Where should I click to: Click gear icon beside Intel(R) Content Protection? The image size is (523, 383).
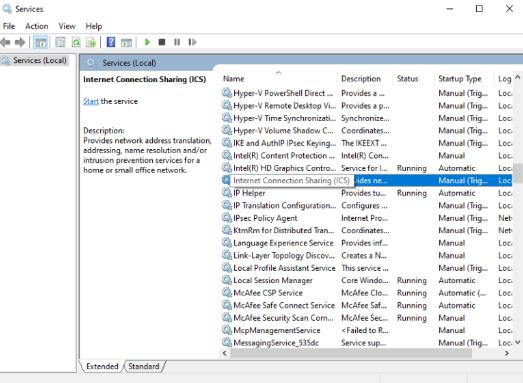(x=227, y=155)
